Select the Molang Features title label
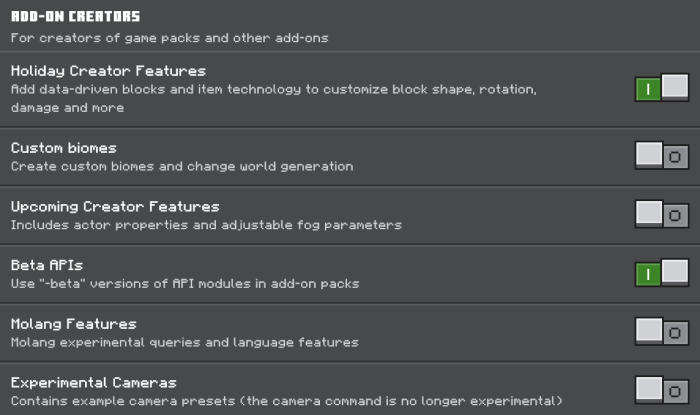The height and width of the screenshot is (415, 700). (x=73, y=324)
